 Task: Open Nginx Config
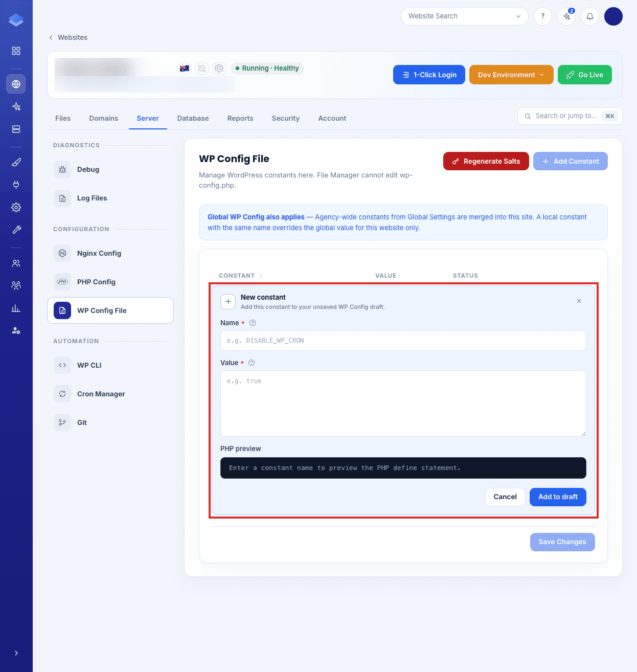click(x=110, y=253)
